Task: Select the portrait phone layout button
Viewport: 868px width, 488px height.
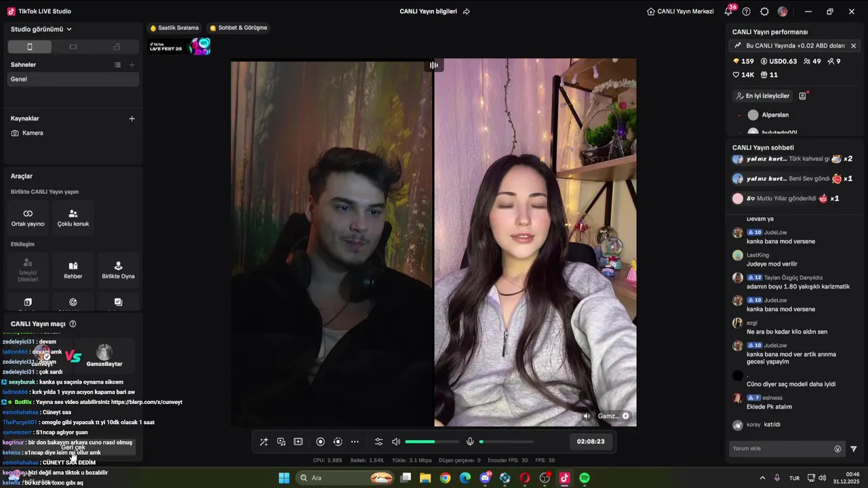Action: coord(29,47)
